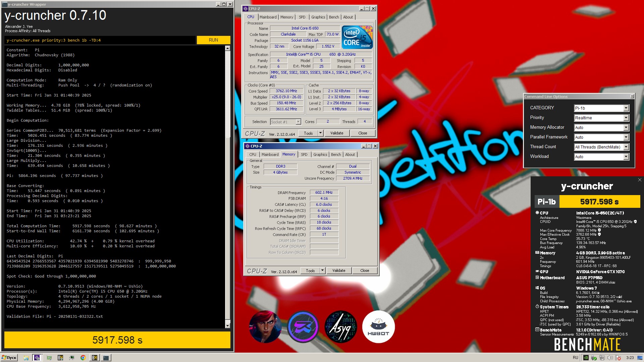Expand the Memory Allocator dropdown
Viewport: 644px width, 362px height.
pyautogui.click(x=626, y=127)
